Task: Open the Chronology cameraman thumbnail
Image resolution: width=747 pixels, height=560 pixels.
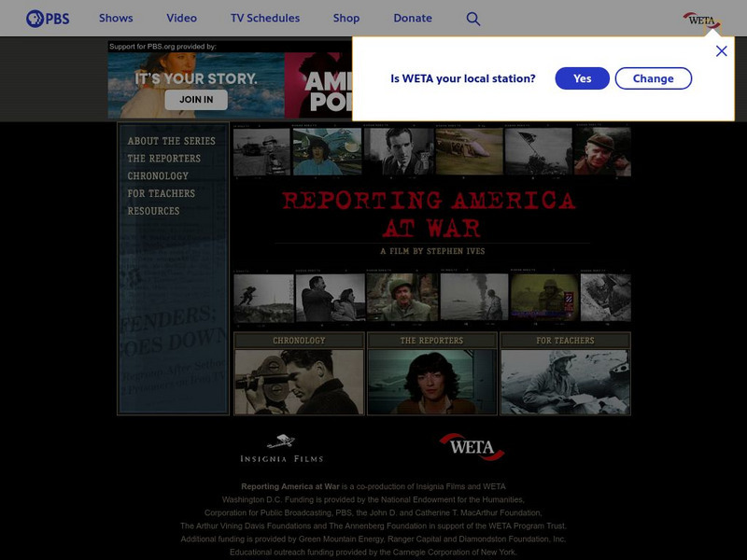Action: [x=299, y=383]
